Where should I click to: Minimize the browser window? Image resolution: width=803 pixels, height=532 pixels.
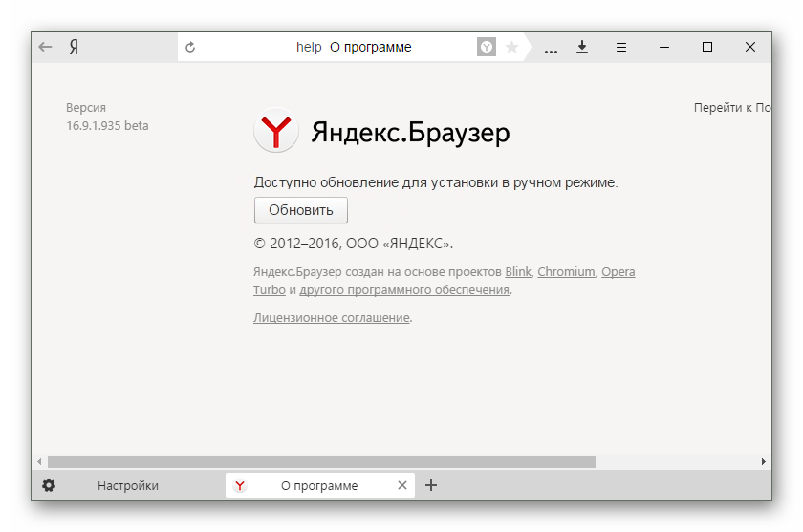coord(664,47)
